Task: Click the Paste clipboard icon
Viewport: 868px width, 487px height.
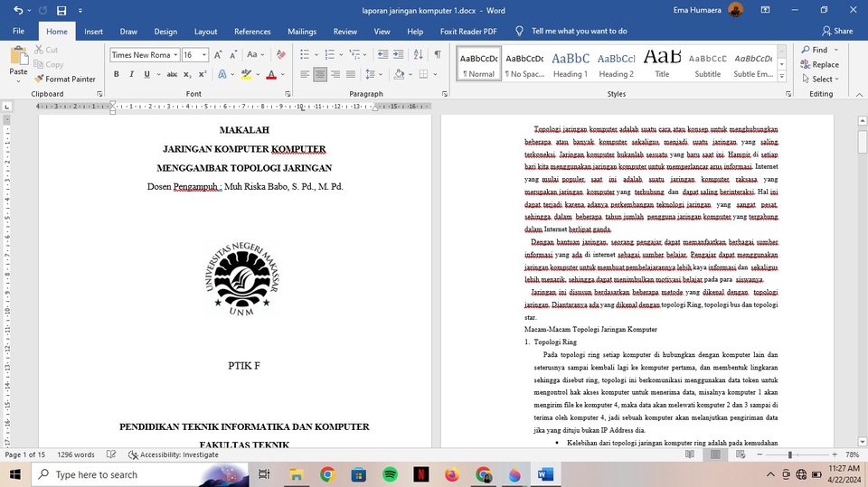Action: [18, 56]
